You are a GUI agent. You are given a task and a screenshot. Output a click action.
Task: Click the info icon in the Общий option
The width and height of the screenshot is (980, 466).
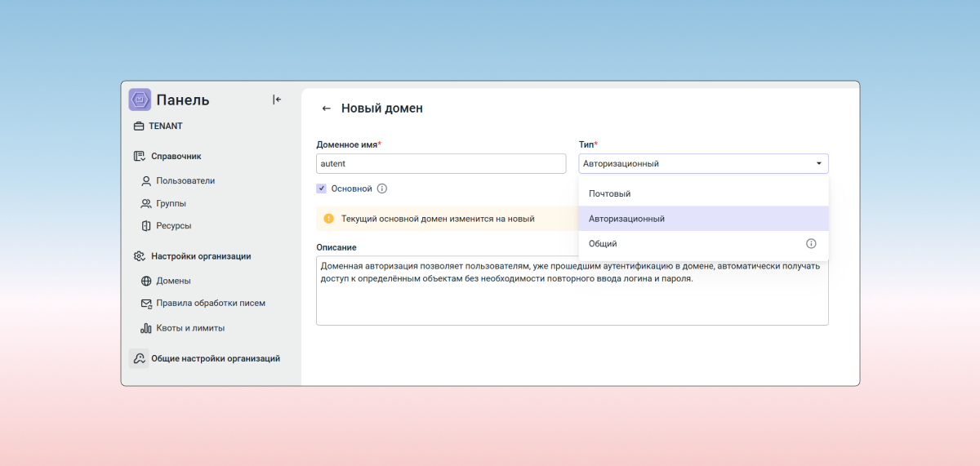click(811, 243)
